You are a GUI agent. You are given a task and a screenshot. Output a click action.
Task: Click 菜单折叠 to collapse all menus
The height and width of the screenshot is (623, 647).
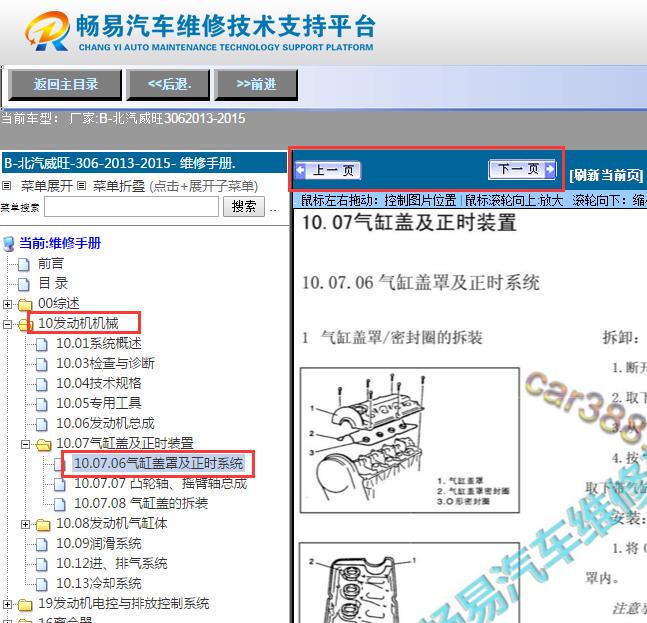(119, 186)
